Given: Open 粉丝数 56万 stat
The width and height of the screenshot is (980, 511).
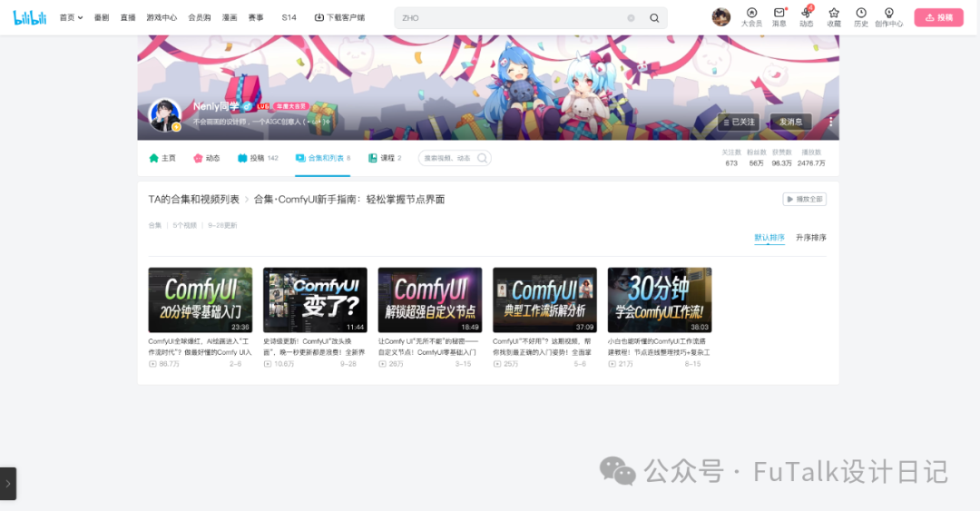Looking at the screenshot, I should (756, 158).
